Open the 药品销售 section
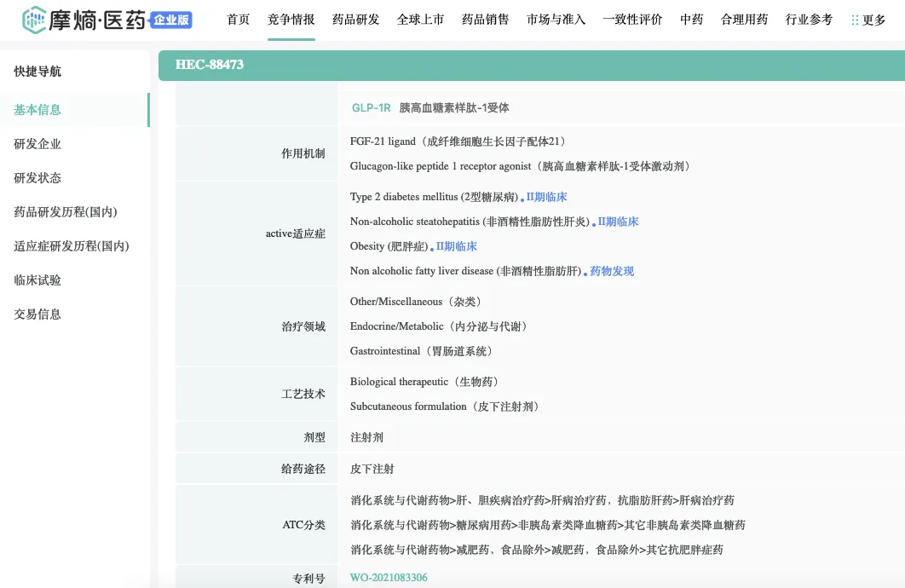Viewport: 905px width, 588px height. tap(485, 20)
